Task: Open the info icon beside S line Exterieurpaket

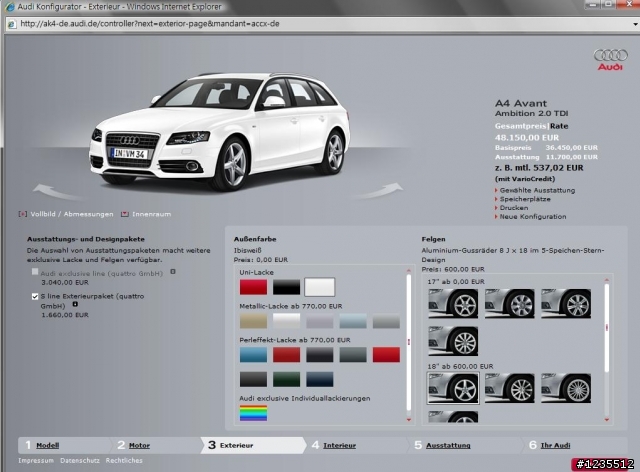Action: coord(75,304)
